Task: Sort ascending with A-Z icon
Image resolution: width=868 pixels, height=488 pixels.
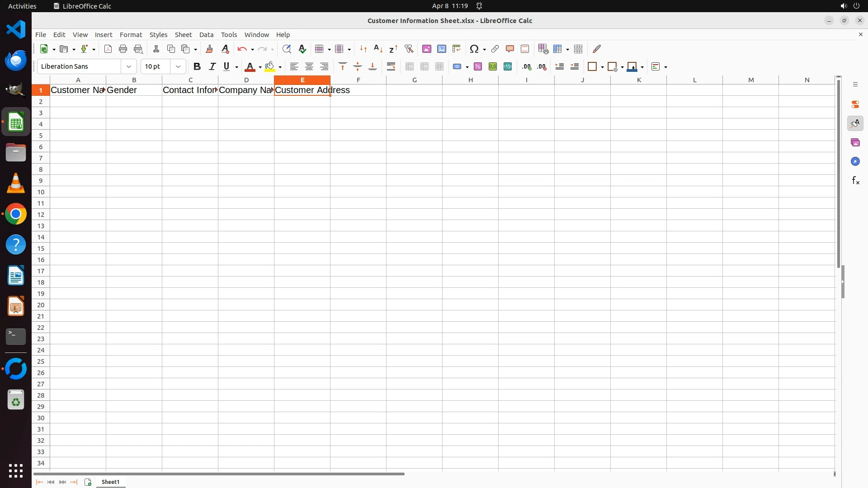Action: pyautogui.click(x=378, y=49)
